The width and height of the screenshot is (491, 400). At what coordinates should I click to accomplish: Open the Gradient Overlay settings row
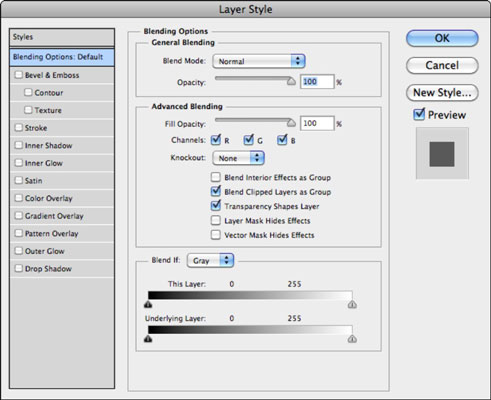(x=62, y=216)
